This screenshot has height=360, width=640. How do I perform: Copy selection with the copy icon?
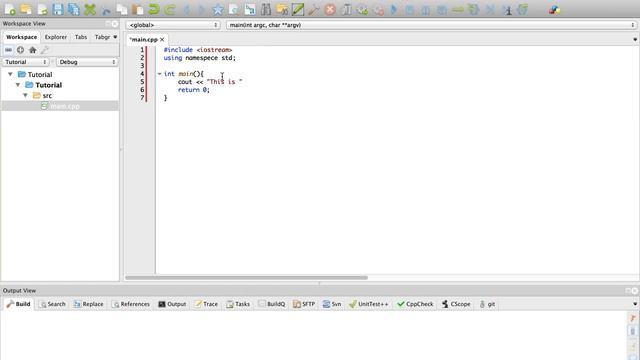click(x=122, y=9)
